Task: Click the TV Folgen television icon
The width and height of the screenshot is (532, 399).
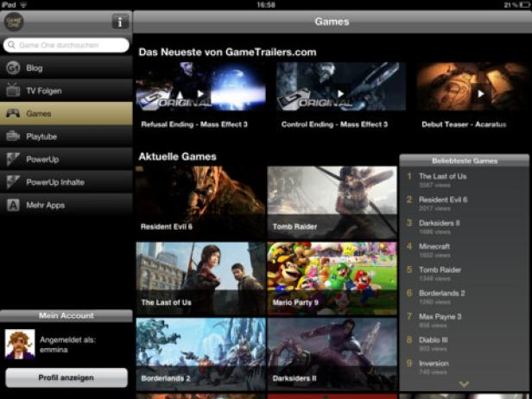Action: click(x=13, y=90)
